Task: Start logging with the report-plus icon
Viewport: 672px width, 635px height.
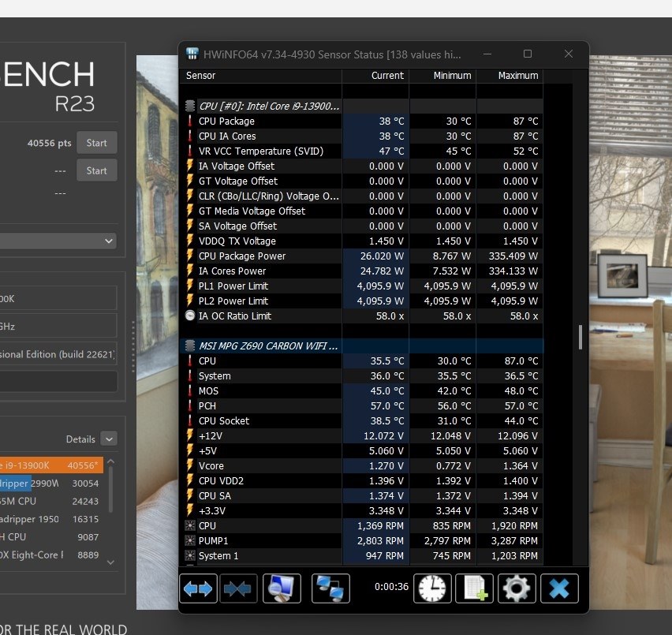Action: click(x=474, y=588)
